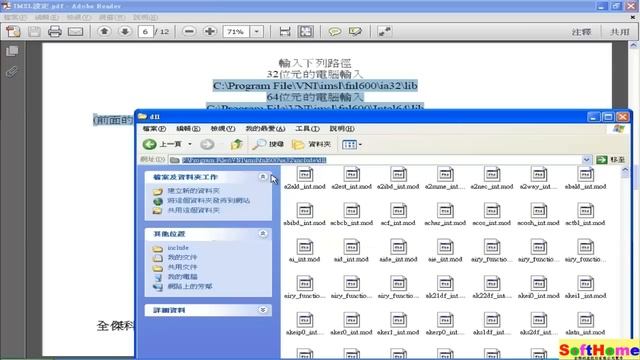The height and width of the screenshot is (360, 640).
Task: Open 網路上的芳鄰 in other places
Action: pos(190,287)
